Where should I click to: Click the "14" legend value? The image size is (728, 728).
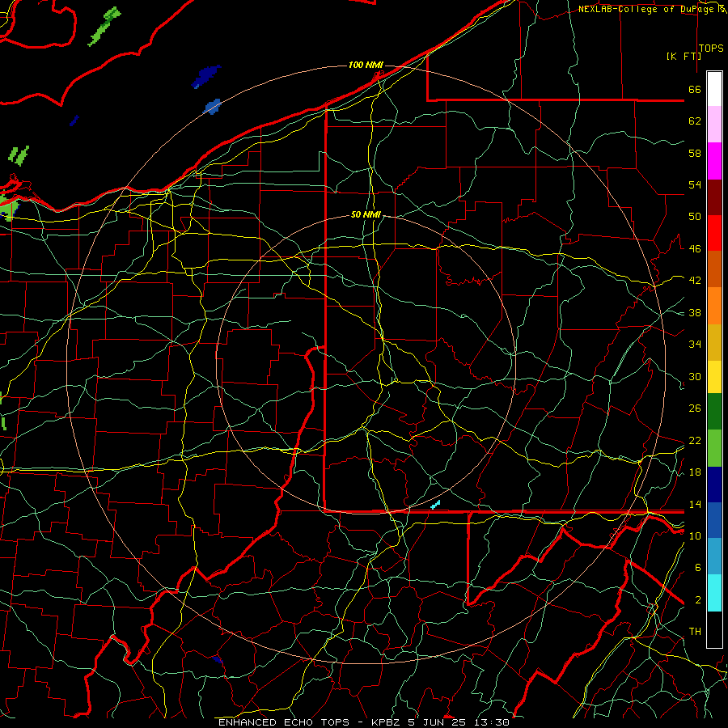(695, 504)
